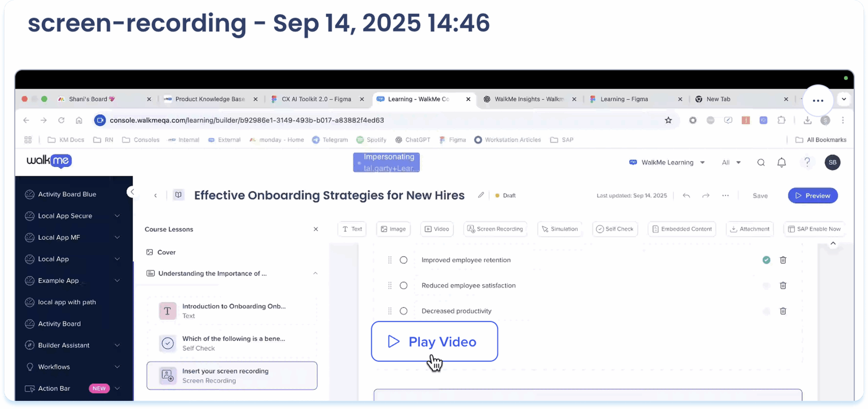Expand the Local App Secure sidebar item
The height and width of the screenshot is (409, 868).
tap(117, 216)
